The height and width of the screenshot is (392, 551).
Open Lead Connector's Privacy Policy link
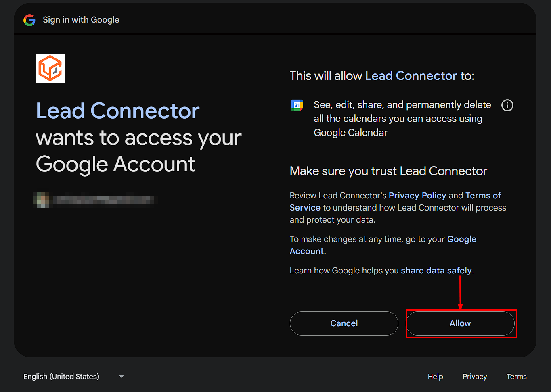[417, 195]
